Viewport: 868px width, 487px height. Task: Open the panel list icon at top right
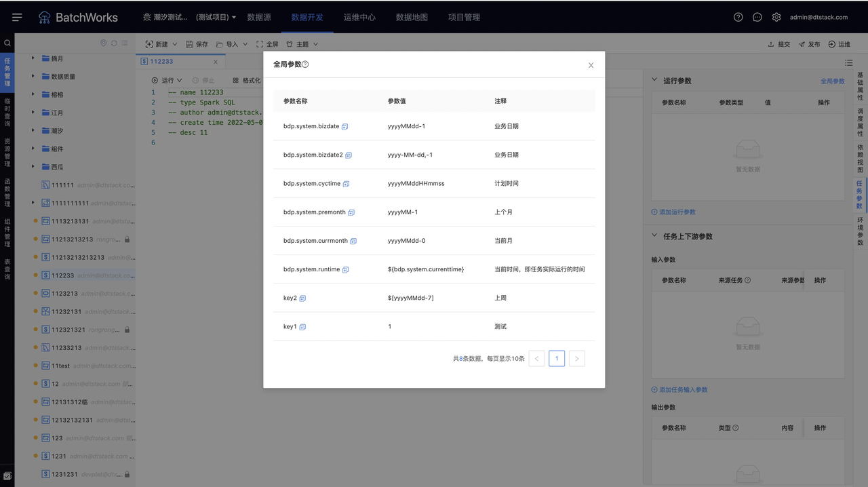click(x=848, y=62)
